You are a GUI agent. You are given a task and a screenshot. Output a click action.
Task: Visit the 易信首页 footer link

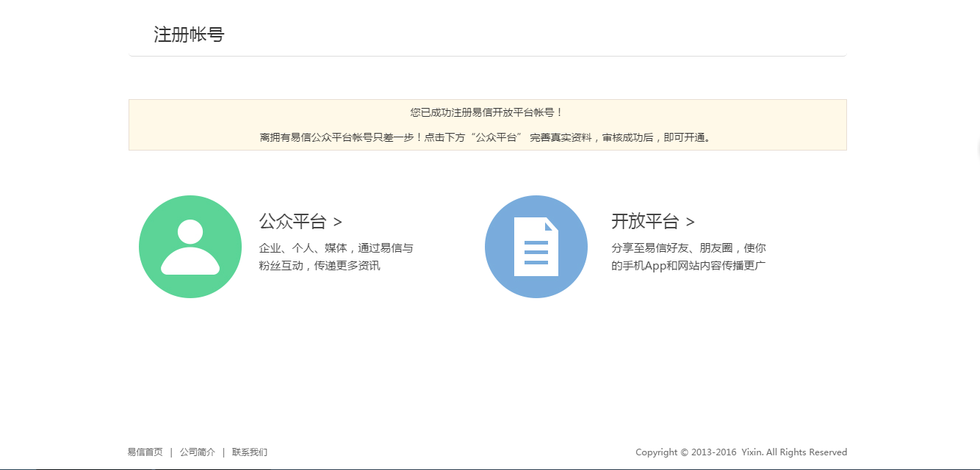(144, 452)
